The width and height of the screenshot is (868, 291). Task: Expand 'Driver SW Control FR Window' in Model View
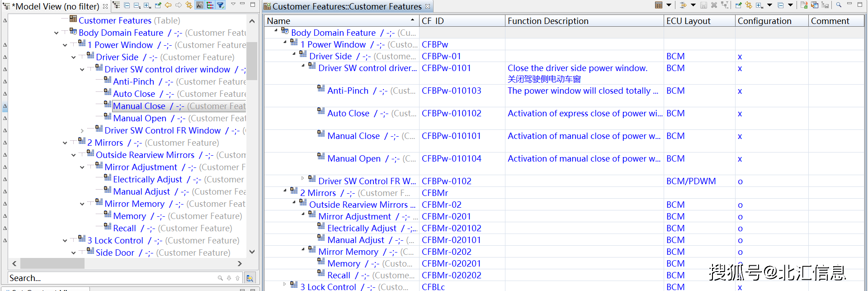pyautogui.click(x=82, y=131)
